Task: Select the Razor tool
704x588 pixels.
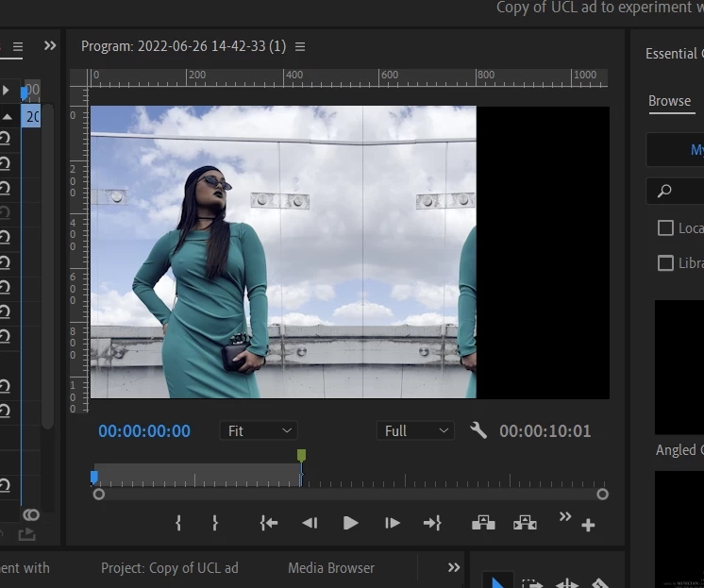Action: click(x=600, y=583)
